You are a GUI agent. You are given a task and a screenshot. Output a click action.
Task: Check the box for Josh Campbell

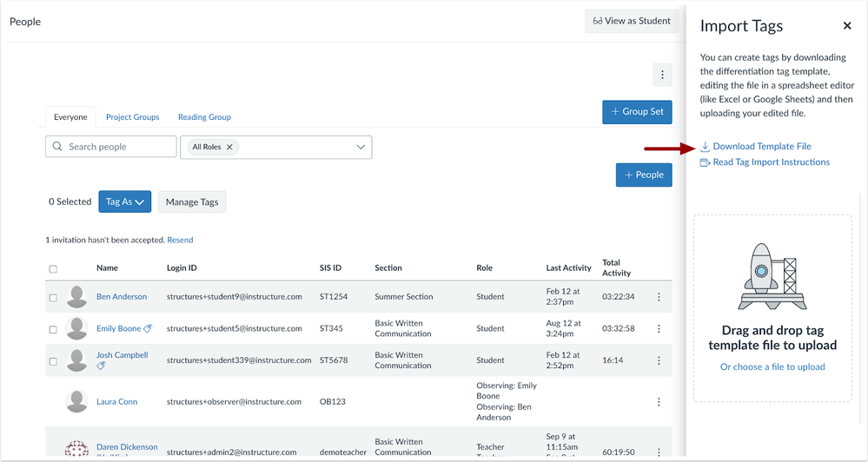53,361
